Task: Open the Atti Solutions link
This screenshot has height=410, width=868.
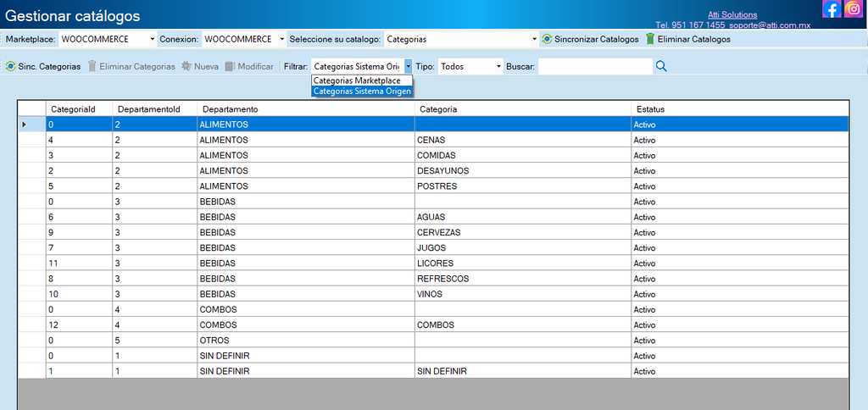Action: coord(732,15)
